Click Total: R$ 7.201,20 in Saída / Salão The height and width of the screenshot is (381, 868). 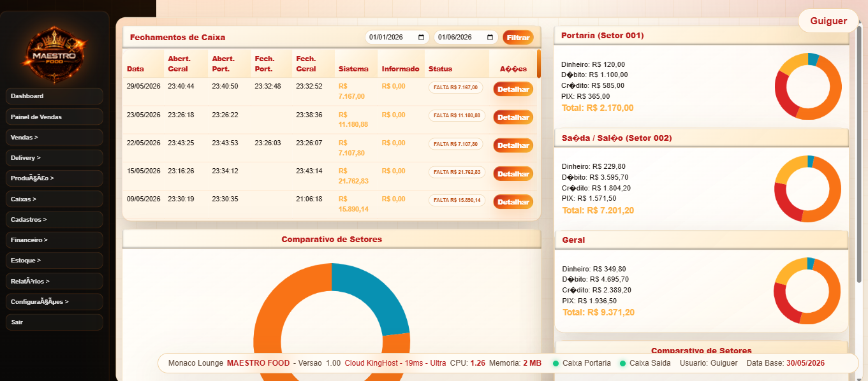[x=598, y=210]
